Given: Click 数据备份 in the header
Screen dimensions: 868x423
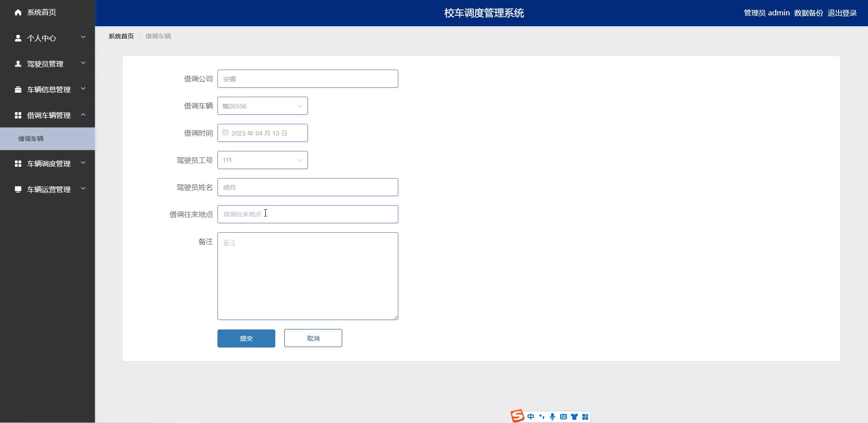Looking at the screenshot, I should (x=809, y=13).
